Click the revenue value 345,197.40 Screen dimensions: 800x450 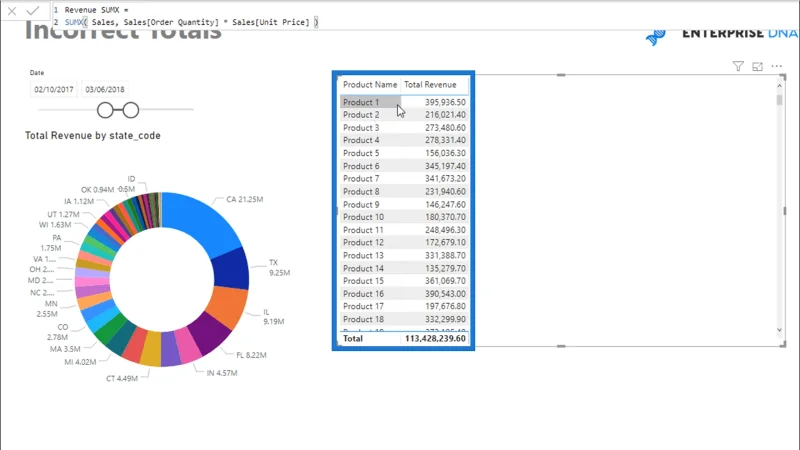(445, 166)
